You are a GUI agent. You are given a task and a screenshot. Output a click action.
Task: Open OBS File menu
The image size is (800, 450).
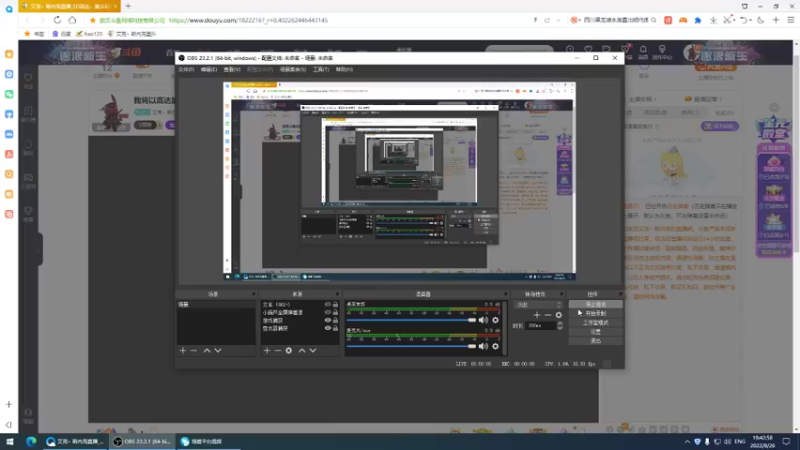point(186,69)
